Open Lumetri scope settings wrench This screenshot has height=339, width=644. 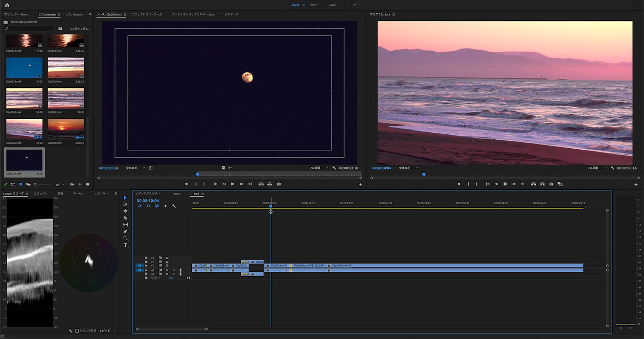point(70,331)
